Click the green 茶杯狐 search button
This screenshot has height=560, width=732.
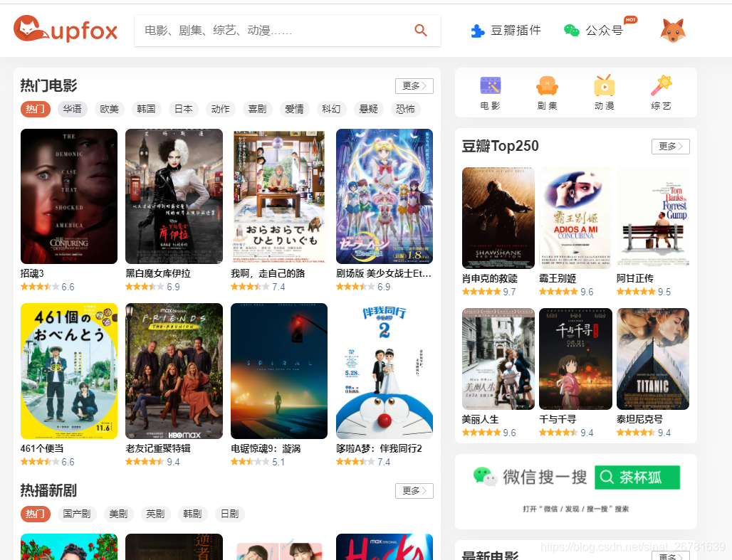coord(637,477)
